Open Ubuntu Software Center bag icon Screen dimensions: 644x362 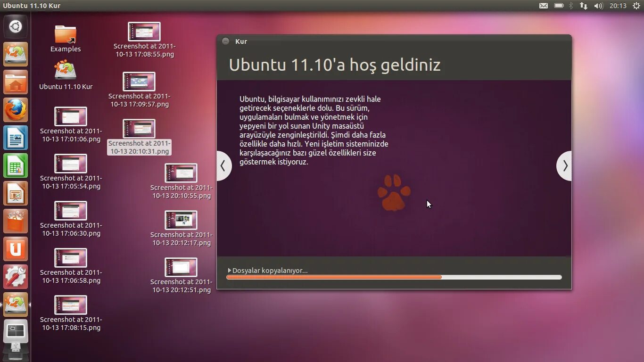click(16, 221)
